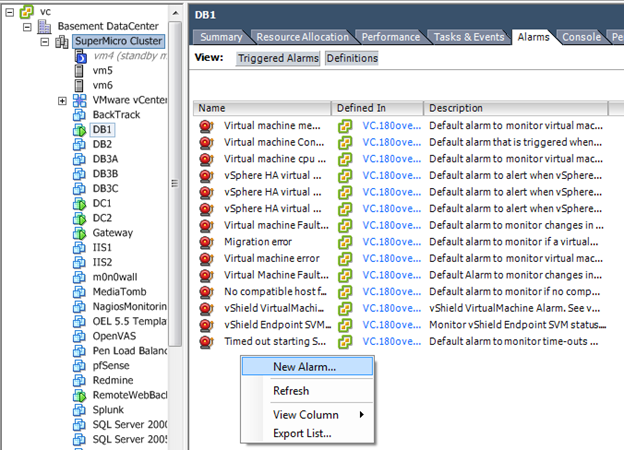Go to the Tasks & Events tab
Image resolution: width=624 pixels, height=450 pixels.
click(469, 37)
